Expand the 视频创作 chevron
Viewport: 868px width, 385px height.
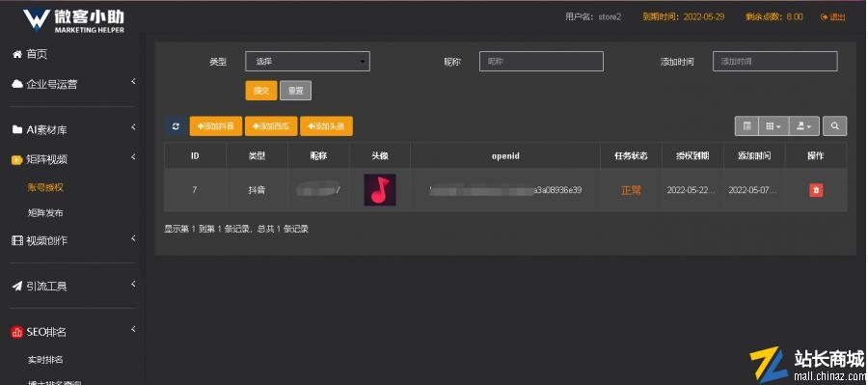point(133,238)
